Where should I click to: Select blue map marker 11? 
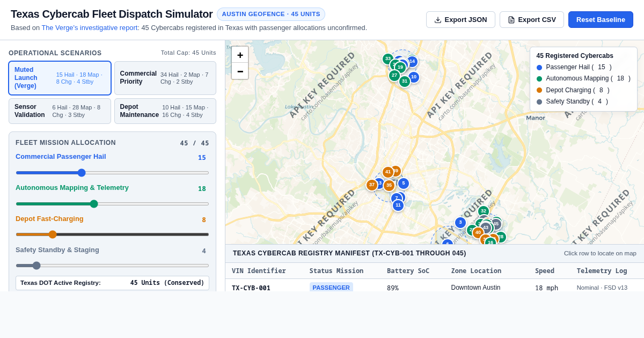pos(398,205)
